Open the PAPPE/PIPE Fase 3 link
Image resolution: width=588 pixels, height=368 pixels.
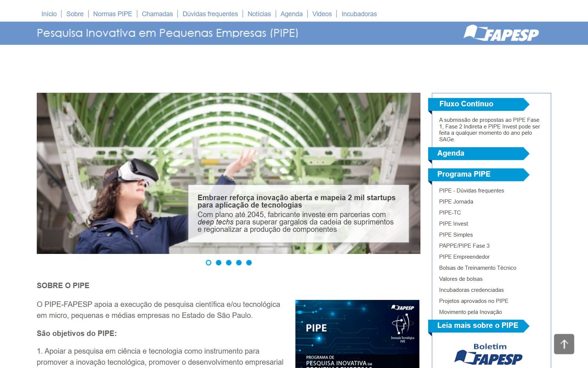[x=464, y=246]
